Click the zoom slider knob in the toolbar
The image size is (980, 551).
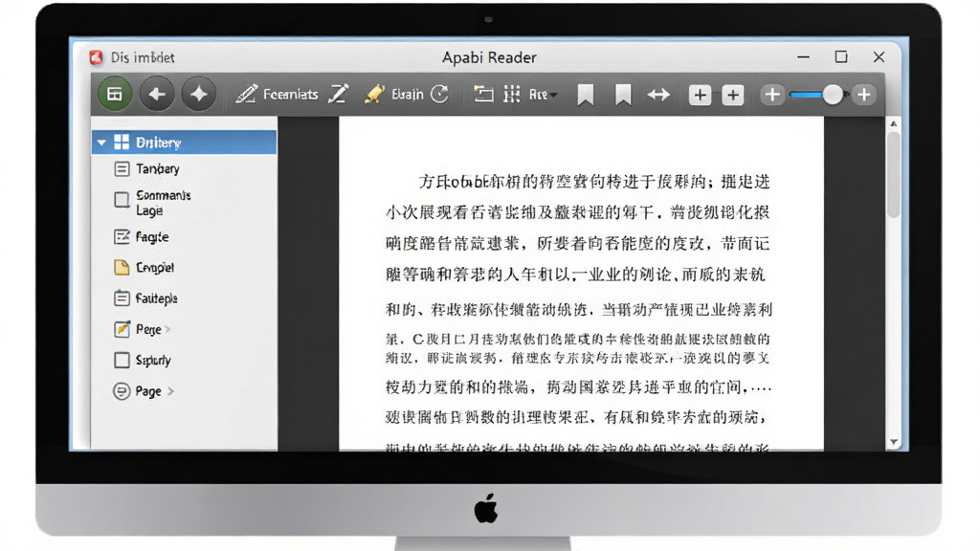833,95
